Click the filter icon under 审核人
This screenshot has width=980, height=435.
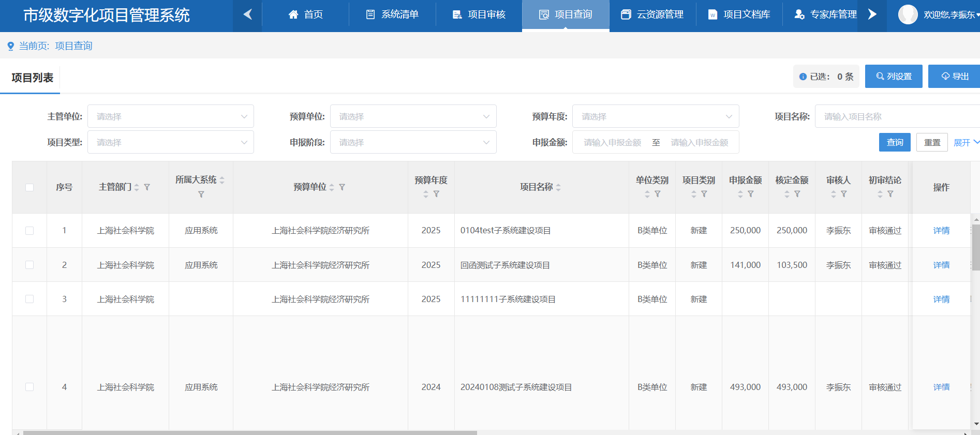coord(844,194)
